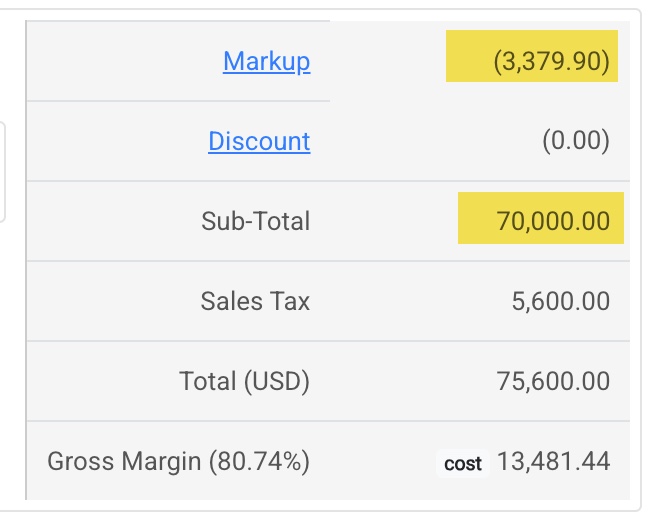Click the word Gross in the margin row
652x516 pixels.
78,461
